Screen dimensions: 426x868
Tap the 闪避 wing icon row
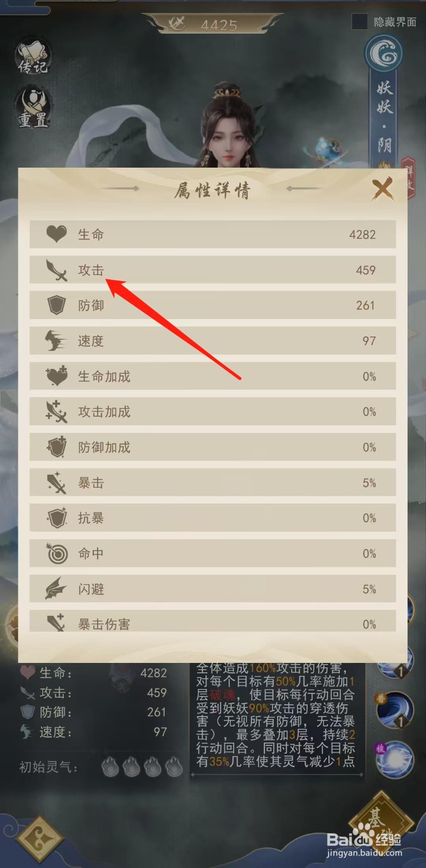tap(212, 589)
